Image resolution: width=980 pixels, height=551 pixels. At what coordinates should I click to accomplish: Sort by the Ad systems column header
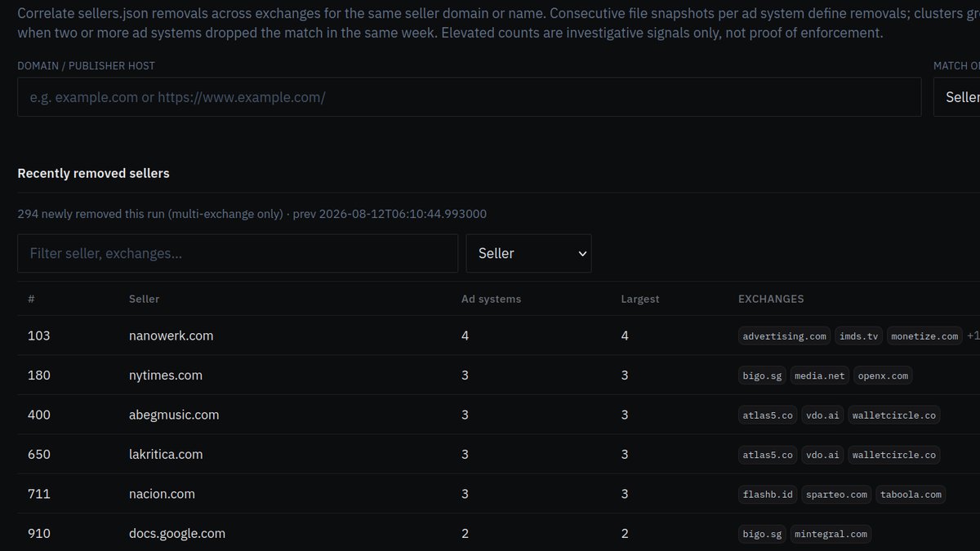click(x=491, y=299)
